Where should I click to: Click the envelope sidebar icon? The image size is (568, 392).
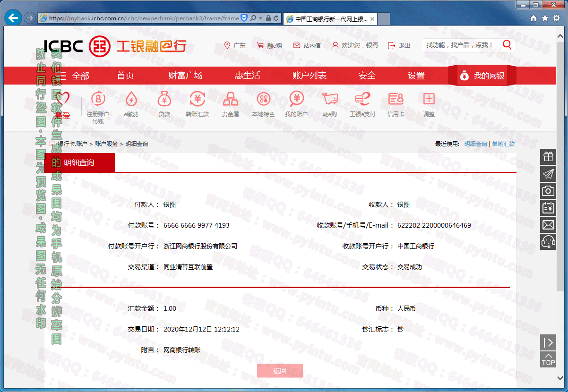coord(548,224)
